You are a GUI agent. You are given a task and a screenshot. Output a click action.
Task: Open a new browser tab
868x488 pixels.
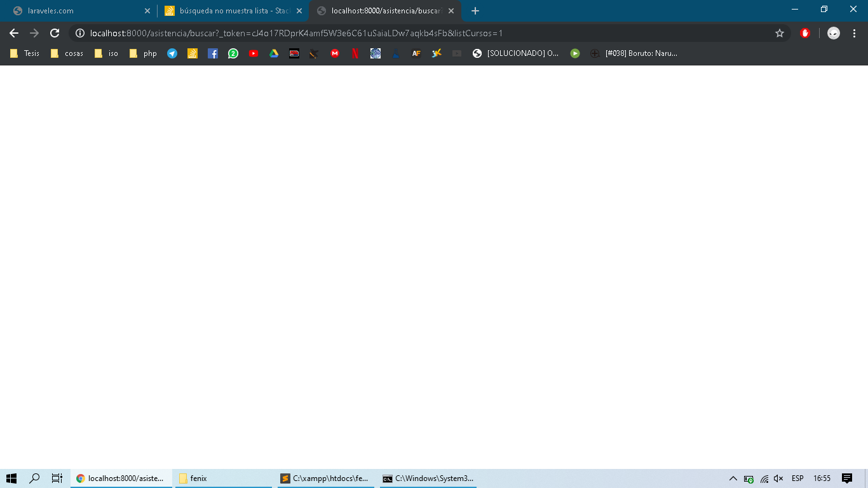[475, 11]
